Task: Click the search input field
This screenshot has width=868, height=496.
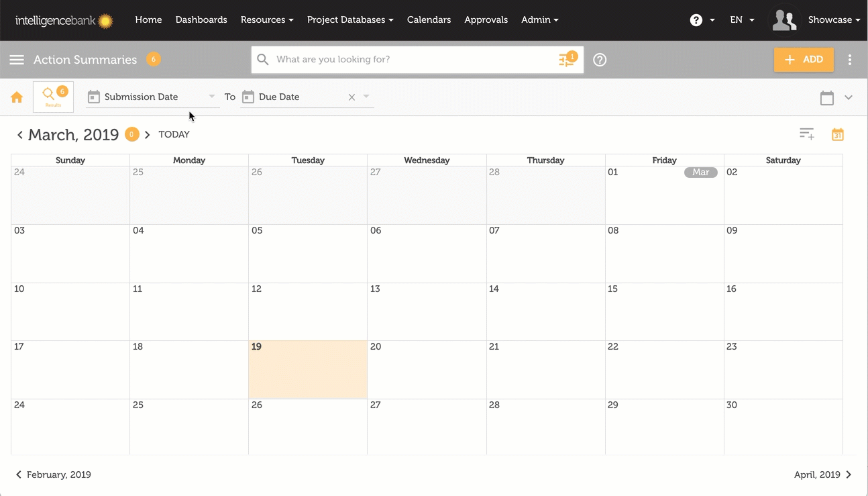Action: tap(413, 60)
